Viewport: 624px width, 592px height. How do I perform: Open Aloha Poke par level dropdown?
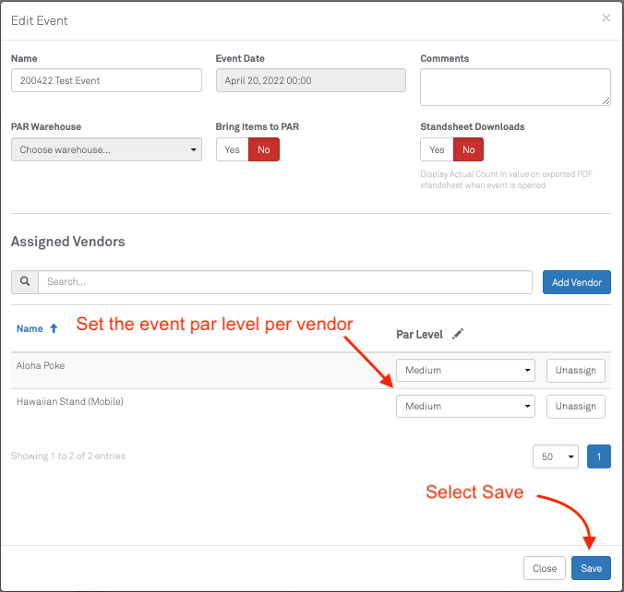pos(466,370)
